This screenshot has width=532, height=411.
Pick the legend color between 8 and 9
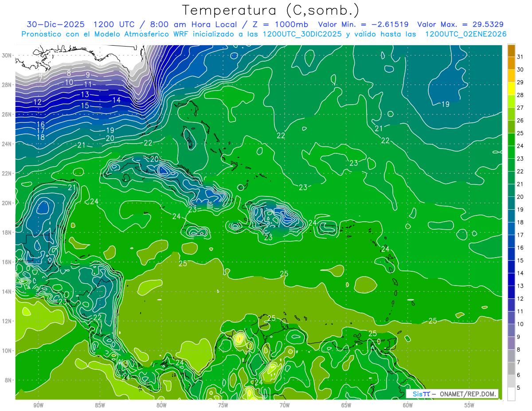pyautogui.click(x=511, y=343)
